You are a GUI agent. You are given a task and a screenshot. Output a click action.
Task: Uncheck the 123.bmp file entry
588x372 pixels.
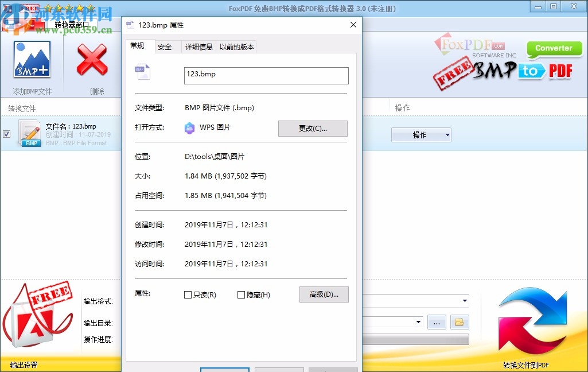pos(6,134)
